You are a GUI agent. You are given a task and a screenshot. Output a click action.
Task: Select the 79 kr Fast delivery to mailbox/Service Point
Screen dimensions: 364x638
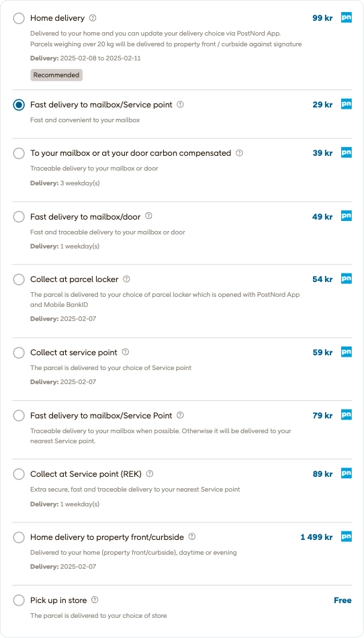[x=19, y=416]
